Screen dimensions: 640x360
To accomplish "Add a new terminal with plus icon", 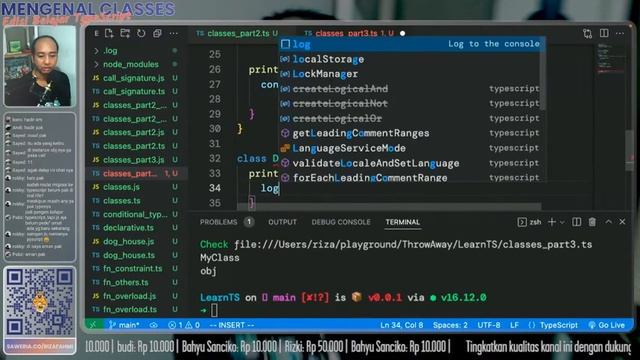I will click(552, 222).
